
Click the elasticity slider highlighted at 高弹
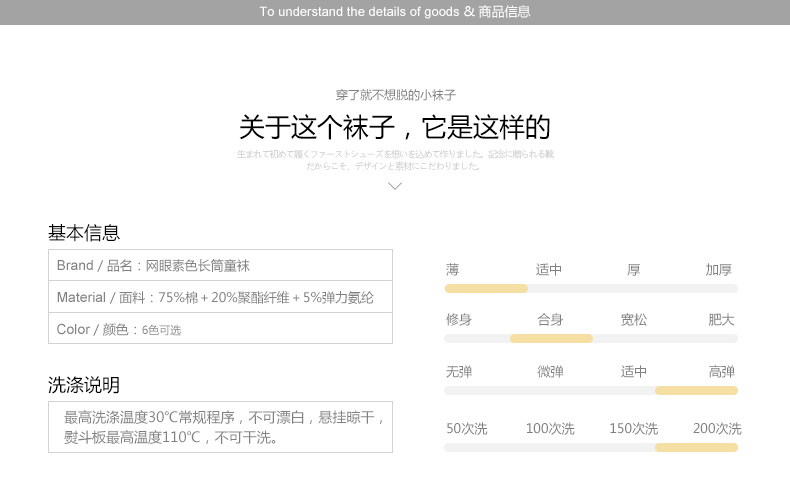click(696, 391)
